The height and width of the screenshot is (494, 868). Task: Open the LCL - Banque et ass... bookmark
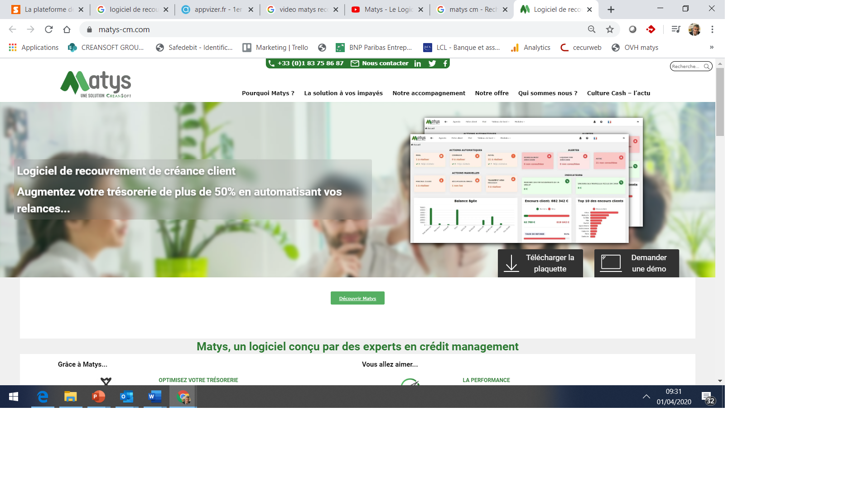(x=461, y=47)
